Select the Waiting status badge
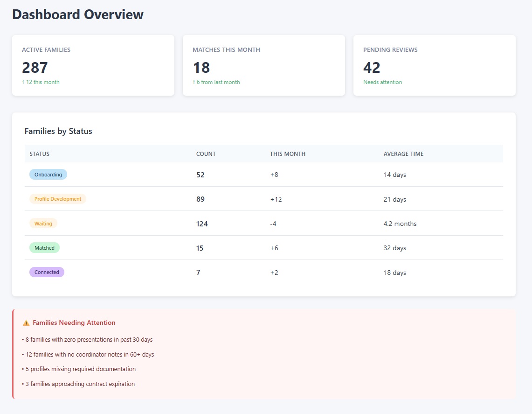 tap(43, 223)
